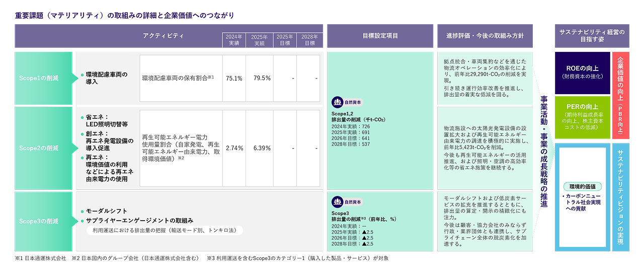
Task: Click the 進捗評価・今後の取組み方針 header
Action: tap(485, 36)
